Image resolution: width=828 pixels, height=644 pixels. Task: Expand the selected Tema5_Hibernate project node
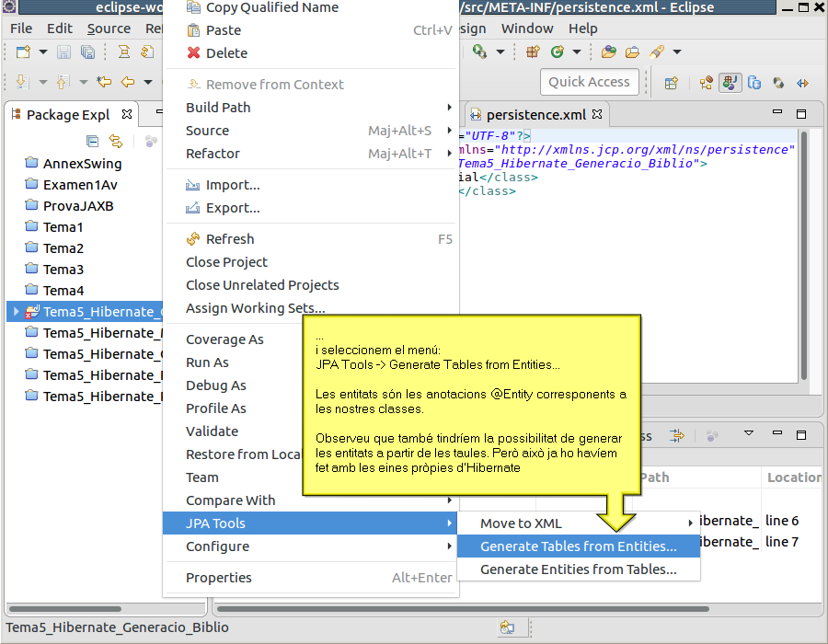pyautogui.click(x=16, y=312)
